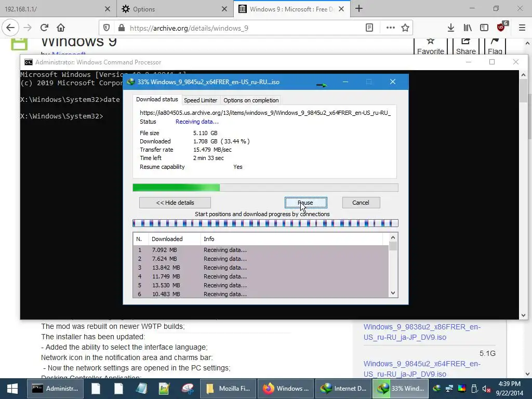Open a new Firefox tab
The height and width of the screenshot is (399, 532).
359,9
